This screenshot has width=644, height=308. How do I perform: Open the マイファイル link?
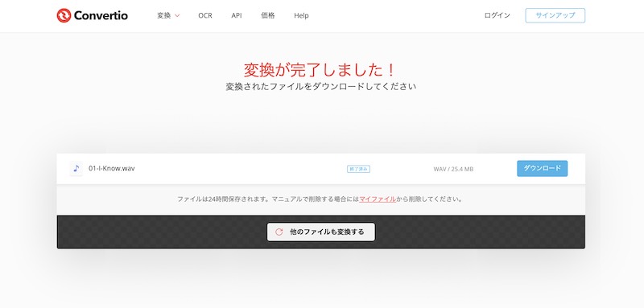tap(378, 199)
